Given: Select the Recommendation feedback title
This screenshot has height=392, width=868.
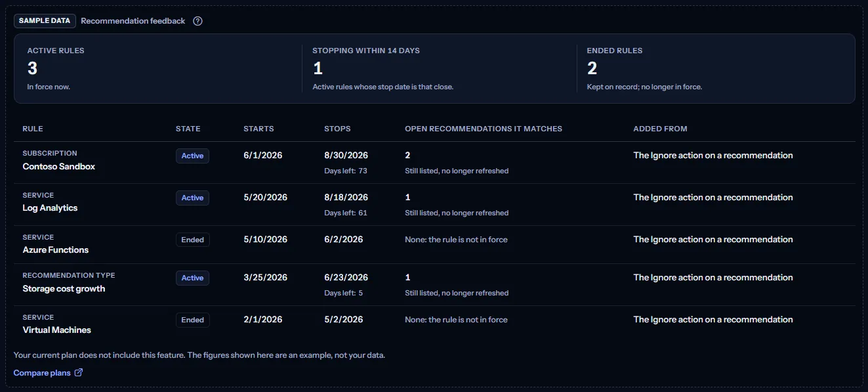Looking at the screenshot, I should click(133, 21).
